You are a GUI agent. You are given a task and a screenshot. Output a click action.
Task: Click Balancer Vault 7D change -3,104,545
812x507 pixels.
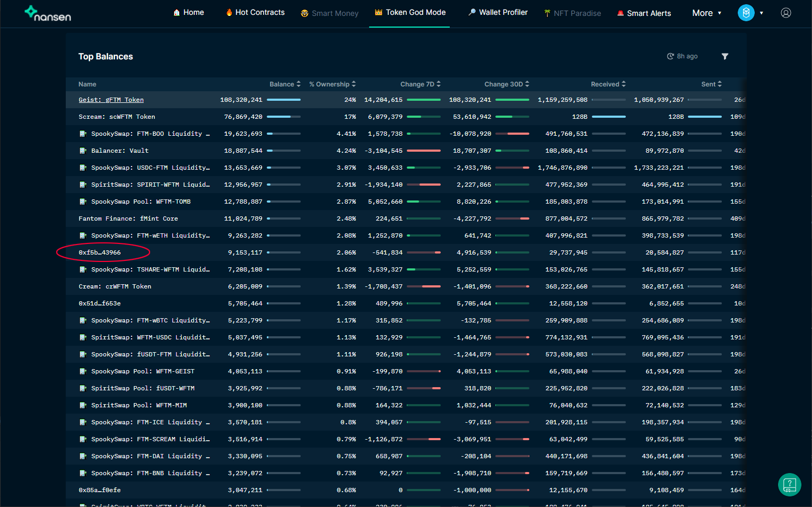point(383,151)
